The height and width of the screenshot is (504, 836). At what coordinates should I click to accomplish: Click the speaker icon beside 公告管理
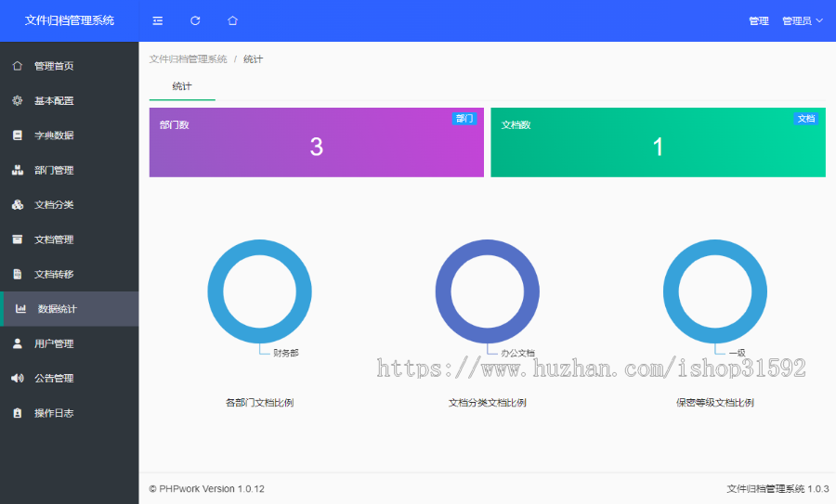(17, 379)
